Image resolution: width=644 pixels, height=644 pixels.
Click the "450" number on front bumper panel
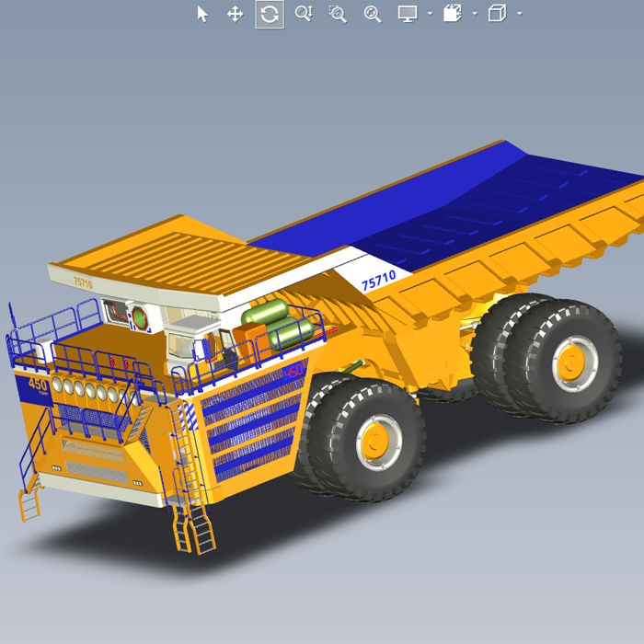pos(38,385)
